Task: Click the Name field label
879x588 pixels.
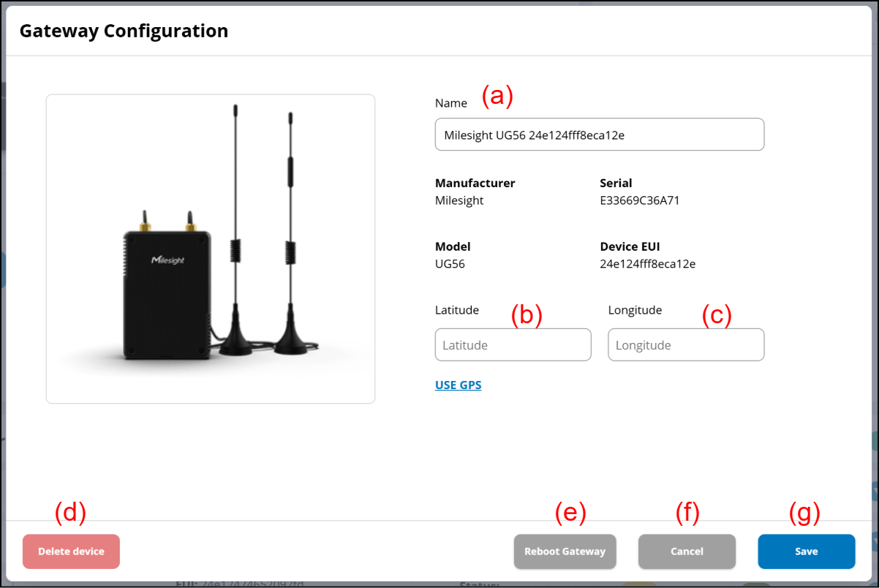Action: coord(451,103)
